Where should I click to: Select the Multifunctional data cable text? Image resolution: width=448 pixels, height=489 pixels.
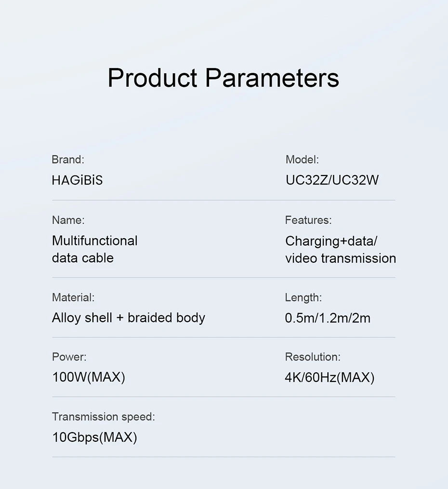tap(94, 249)
